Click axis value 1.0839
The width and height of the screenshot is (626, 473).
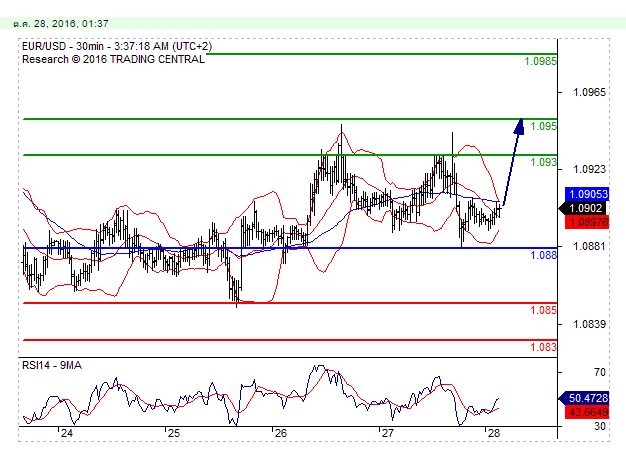pos(589,324)
